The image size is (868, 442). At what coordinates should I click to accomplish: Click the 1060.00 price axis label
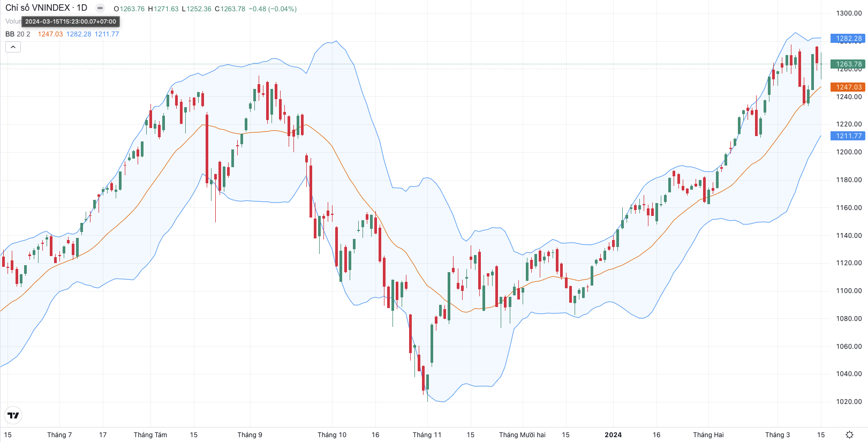tap(849, 347)
